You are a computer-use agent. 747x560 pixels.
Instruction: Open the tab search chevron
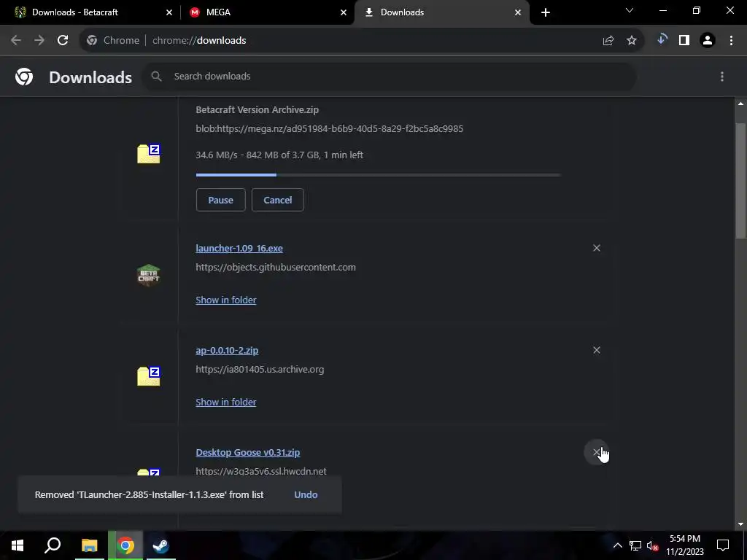pyautogui.click(x=630, y=10)
